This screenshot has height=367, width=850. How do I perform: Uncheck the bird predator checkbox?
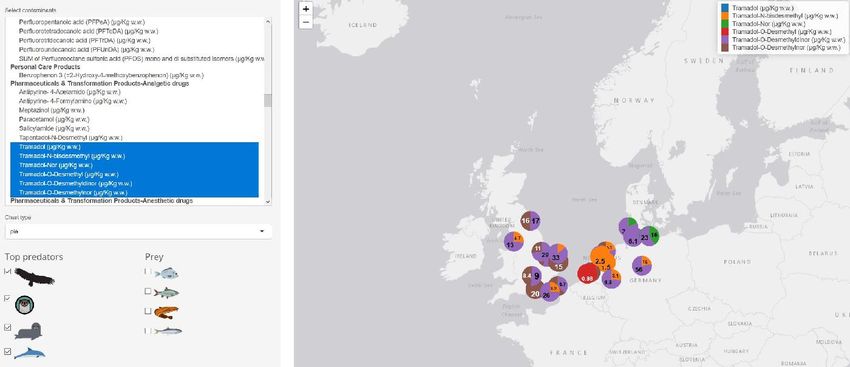pyautogui.click(x=7, y=271)
